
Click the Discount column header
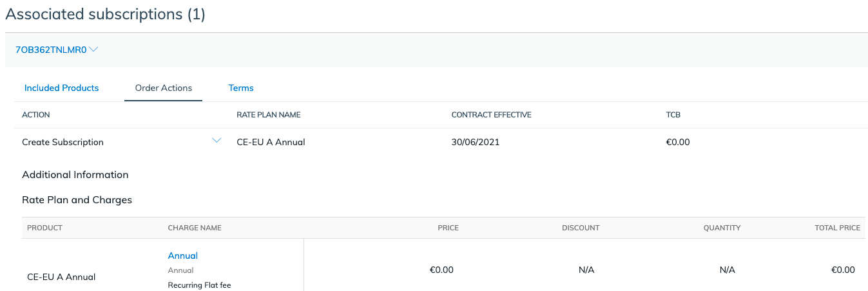coord(581,228)
